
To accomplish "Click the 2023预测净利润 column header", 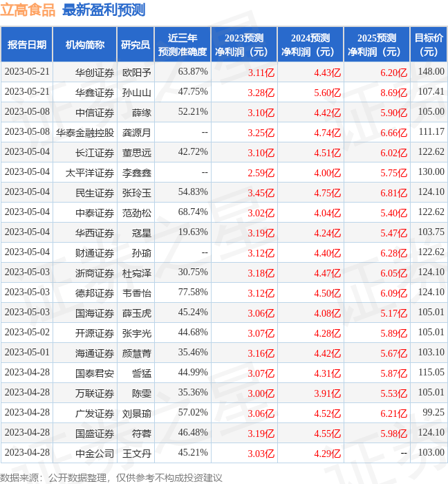I will pyautogui.click(x=244, y=44).
